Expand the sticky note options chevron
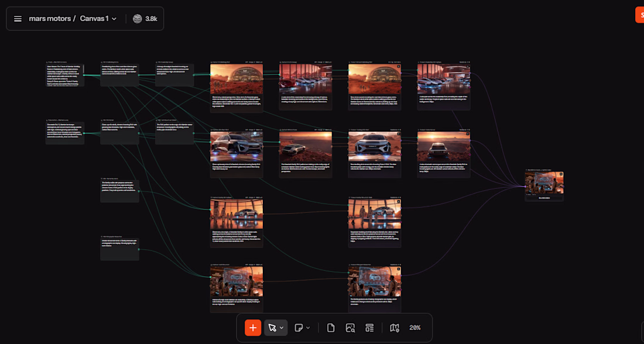This screenshot has height=344, width=644. coord(308,328)
